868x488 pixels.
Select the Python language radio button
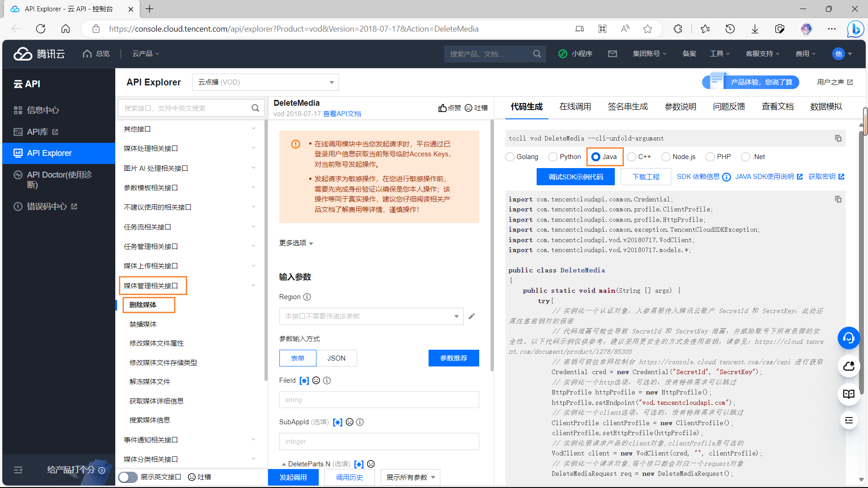[553, 157]
